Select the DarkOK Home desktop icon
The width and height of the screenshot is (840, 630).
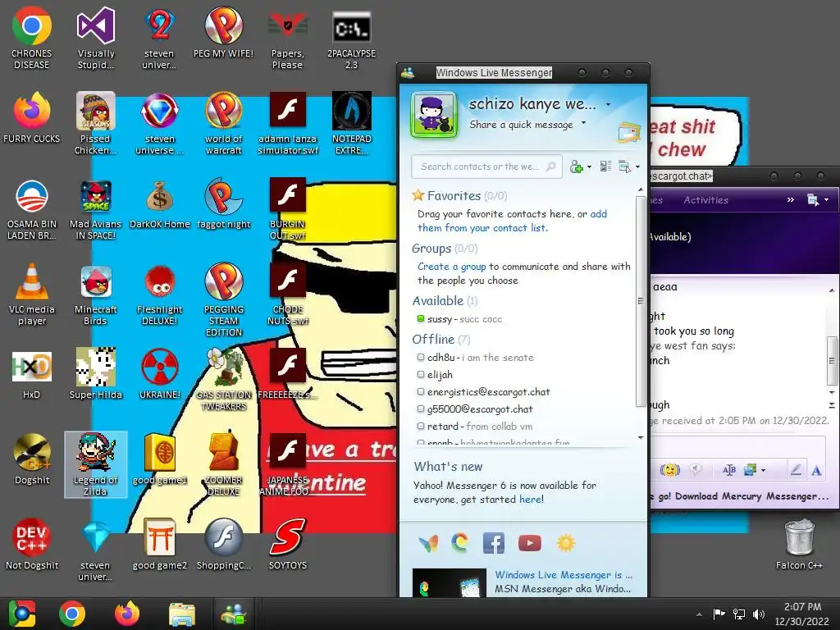coord(160,204)
